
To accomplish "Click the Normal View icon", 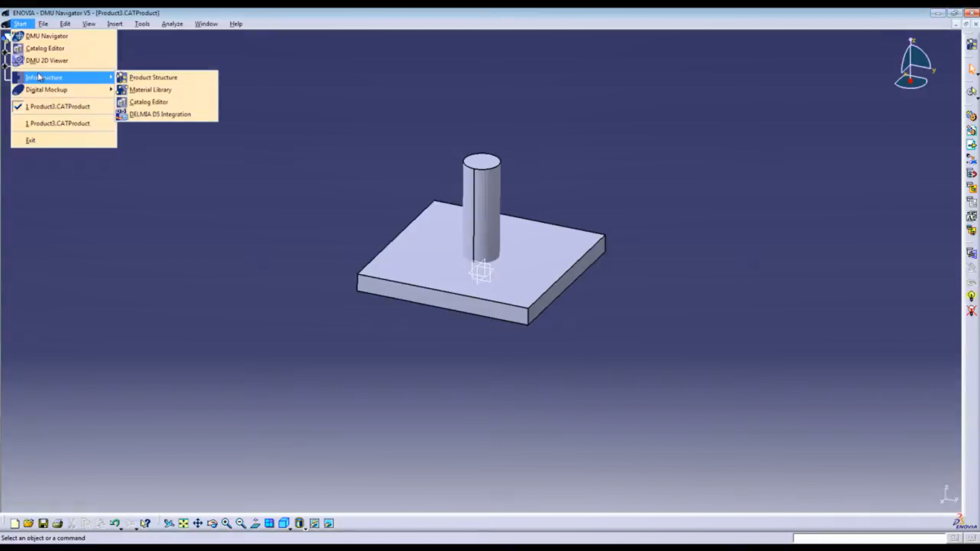I will point(255,523).
